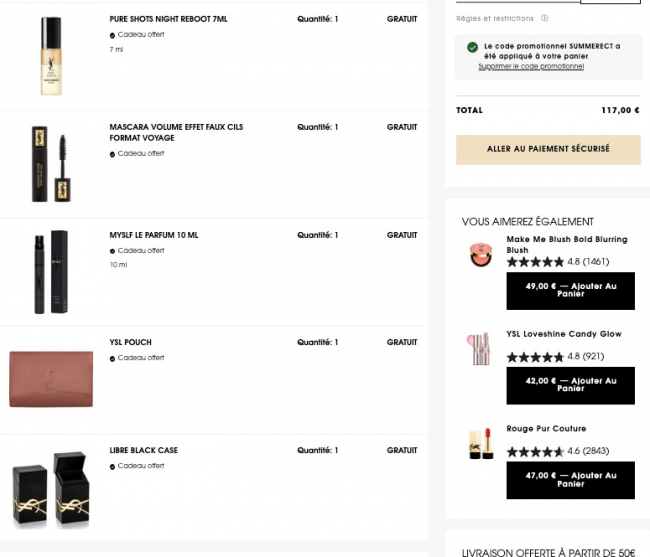Open the Libre Black Case product image
The height and width of the screenshot is (557, 650).
tap(51, 490)
